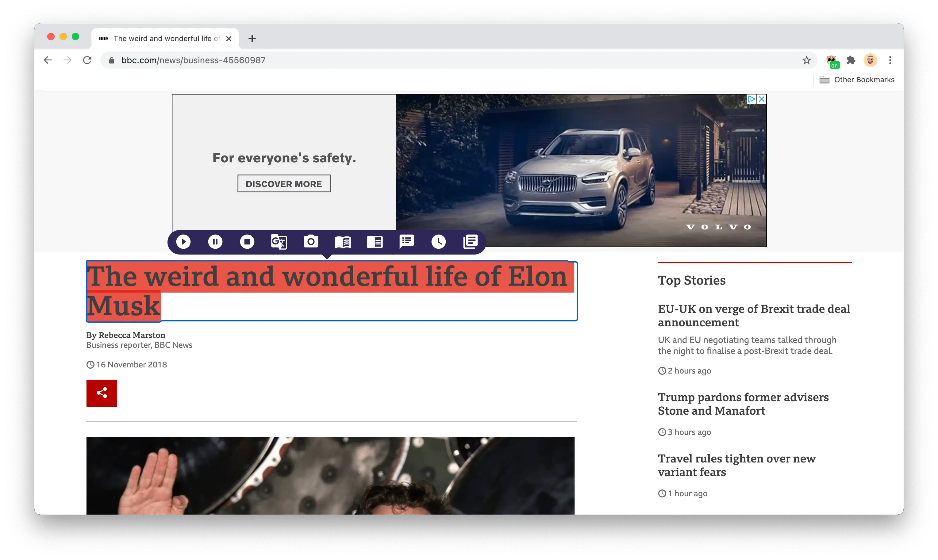Click the Brexit story summary text

point(747,345)
